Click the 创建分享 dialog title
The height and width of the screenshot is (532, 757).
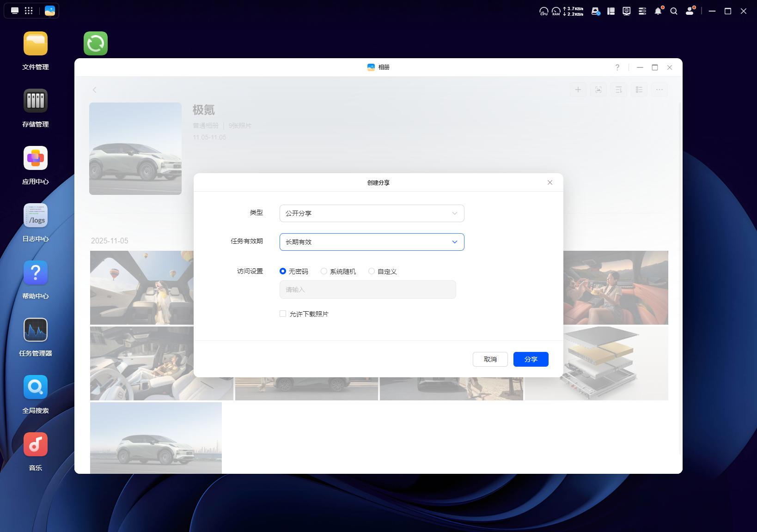pos(378,182)
